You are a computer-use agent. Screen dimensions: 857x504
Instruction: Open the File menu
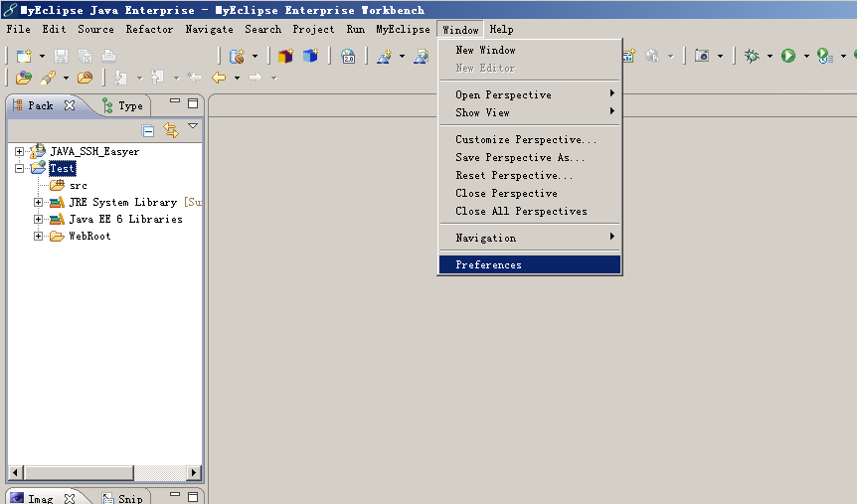click(x=18, y=29)
